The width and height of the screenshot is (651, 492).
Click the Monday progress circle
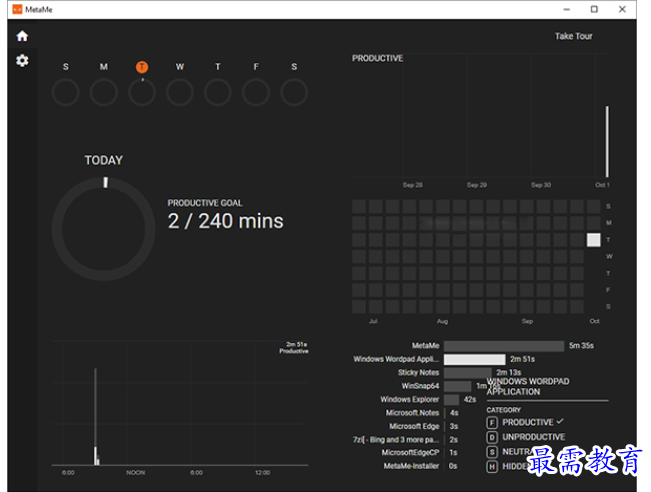click(104, 93)
